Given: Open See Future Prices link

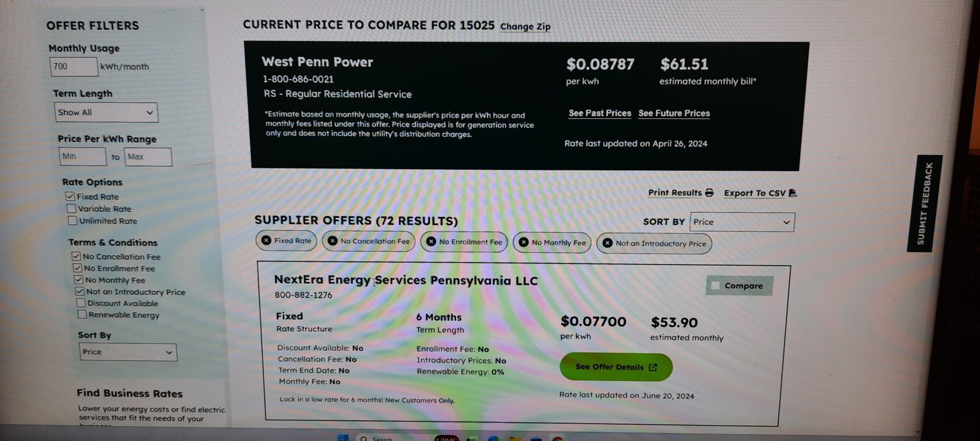Looking at the screenshot, I should (674, 113).
